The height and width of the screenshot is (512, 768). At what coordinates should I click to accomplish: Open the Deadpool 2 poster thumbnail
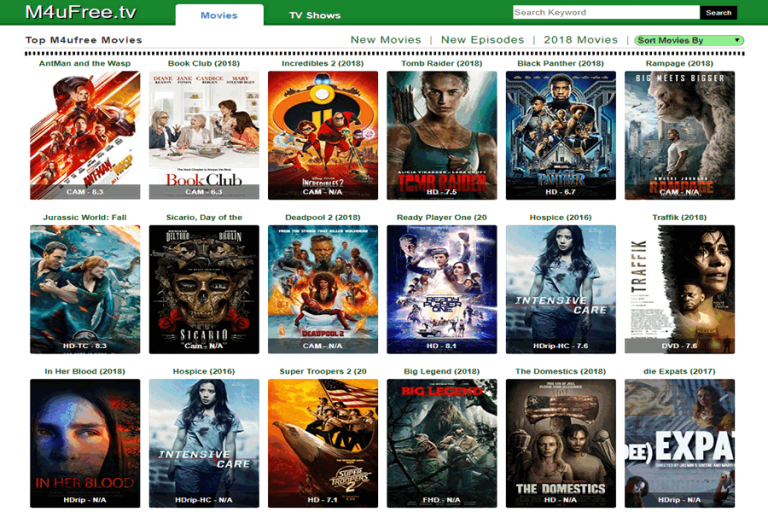click(323, 289)
